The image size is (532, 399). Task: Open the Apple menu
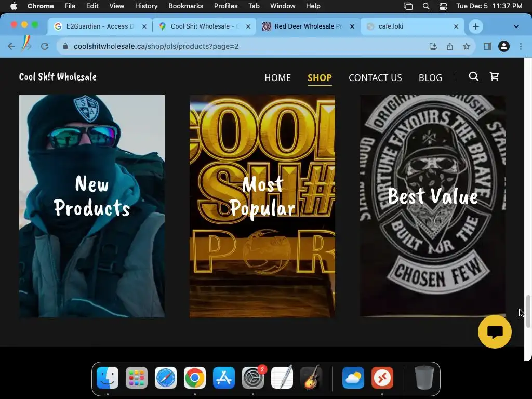pyautogui.click(x=14, y=6)
